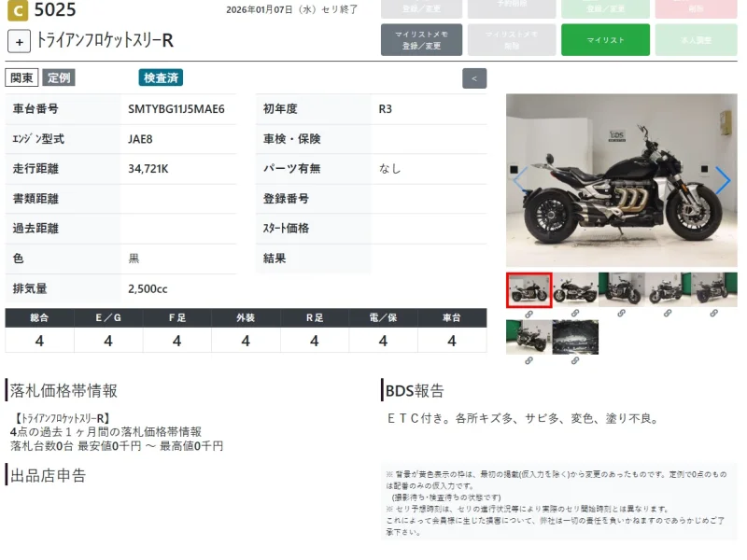
Task: Click the main motorcycle photo
Action: (621, 180)
